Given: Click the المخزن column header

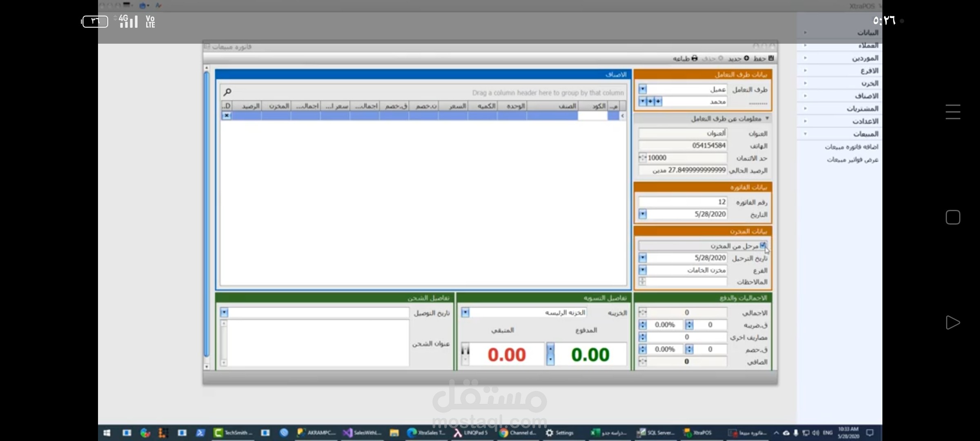Looking at the screenshot, I should [276, 106].
